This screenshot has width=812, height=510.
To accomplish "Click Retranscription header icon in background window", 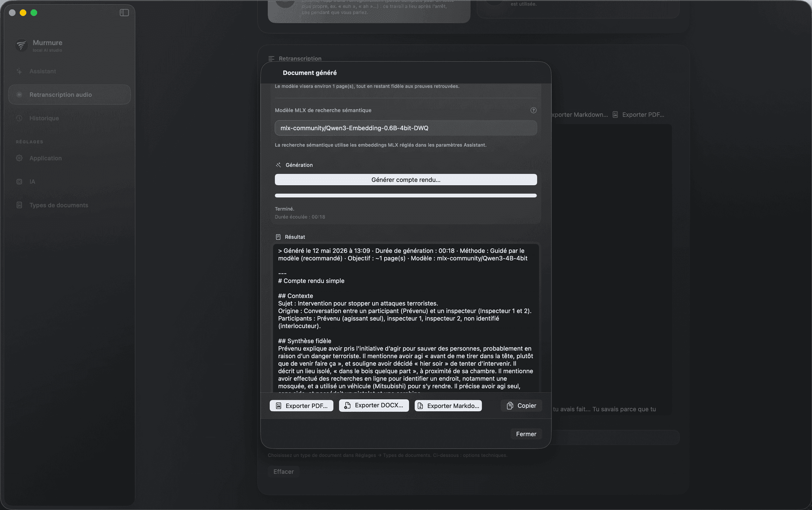I will pos(272,59).
